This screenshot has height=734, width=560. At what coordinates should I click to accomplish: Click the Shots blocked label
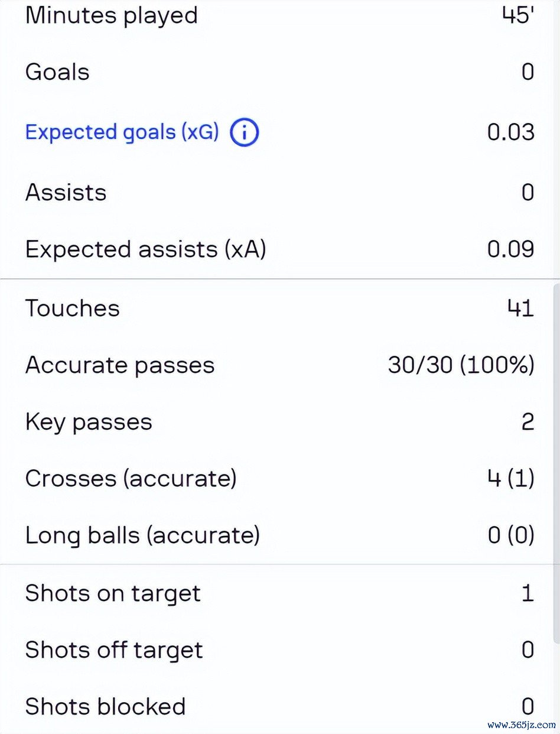coord(105,707)
